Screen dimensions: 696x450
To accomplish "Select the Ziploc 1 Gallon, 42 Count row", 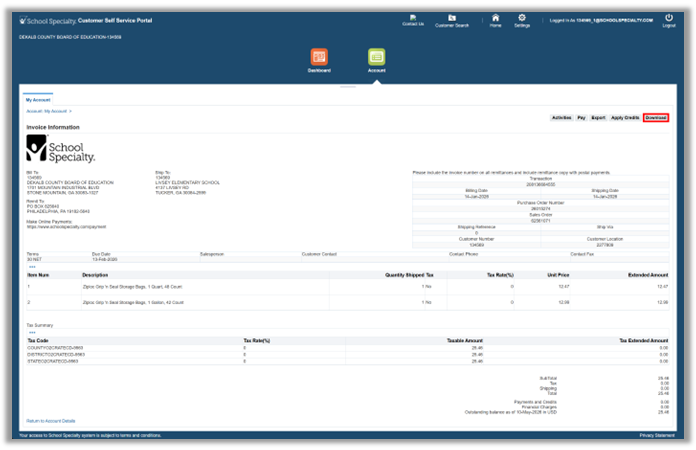I will coord(348,302).
